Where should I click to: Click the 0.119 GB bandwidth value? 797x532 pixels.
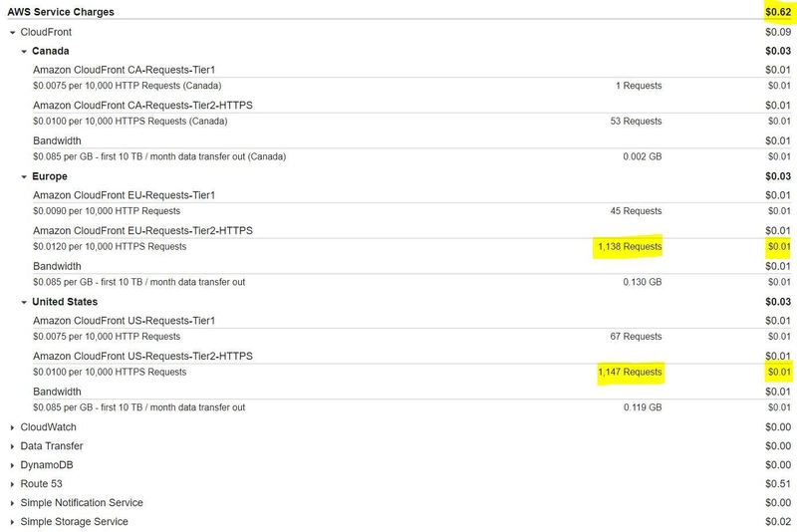coord(643,407)
